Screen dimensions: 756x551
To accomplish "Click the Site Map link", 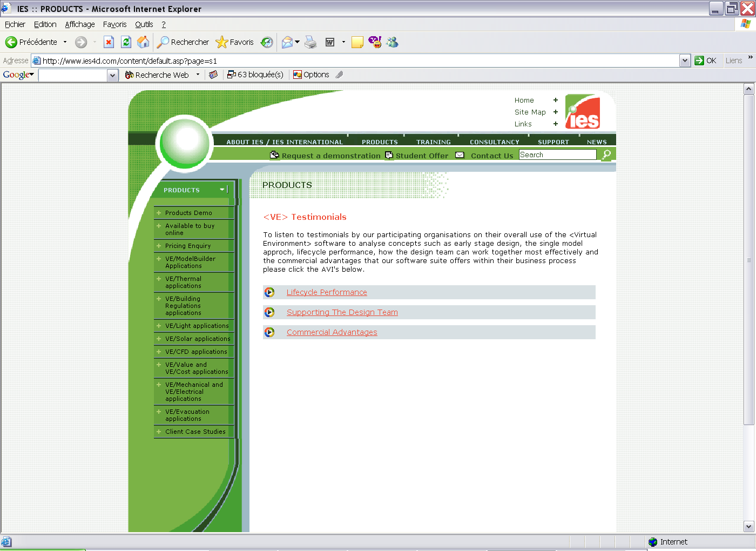I will pyautogui.click(x=530, y=112).
